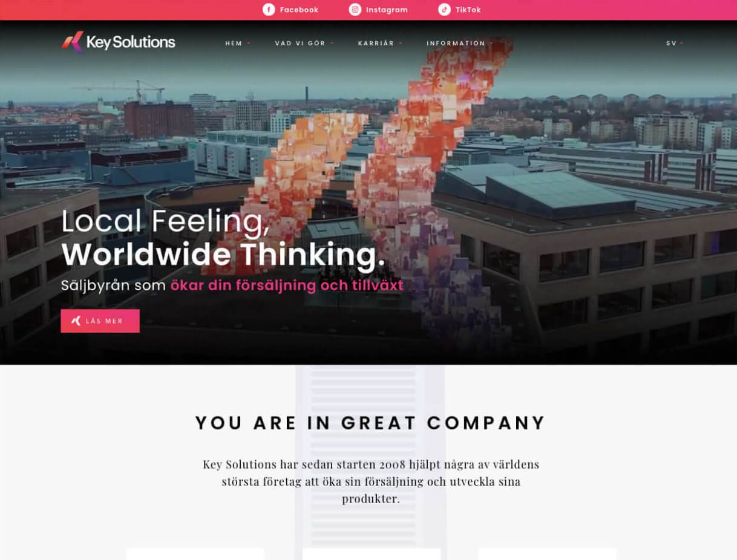Select the Karriär menu item

coord(376,44)
